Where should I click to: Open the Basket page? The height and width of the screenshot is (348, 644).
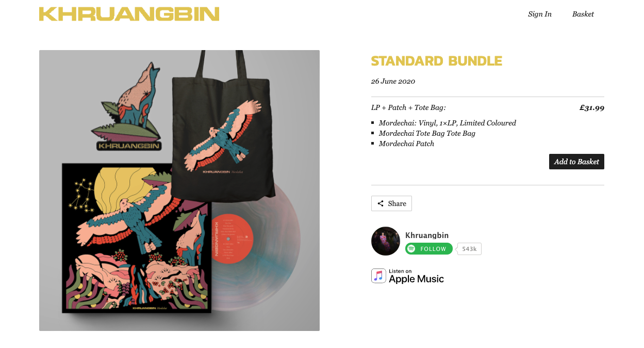pyautogui.click(x=583, y=14)
